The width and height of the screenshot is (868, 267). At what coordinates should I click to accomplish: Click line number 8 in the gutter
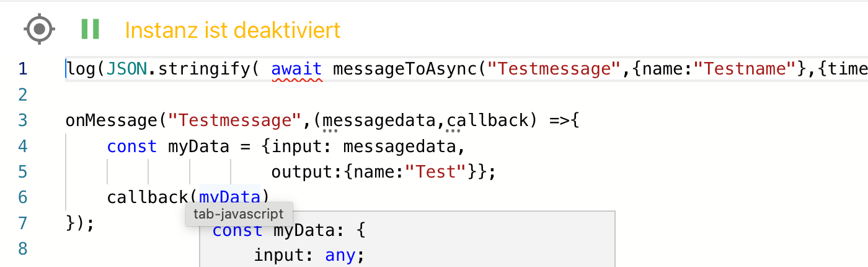click(x=23, y=249)
